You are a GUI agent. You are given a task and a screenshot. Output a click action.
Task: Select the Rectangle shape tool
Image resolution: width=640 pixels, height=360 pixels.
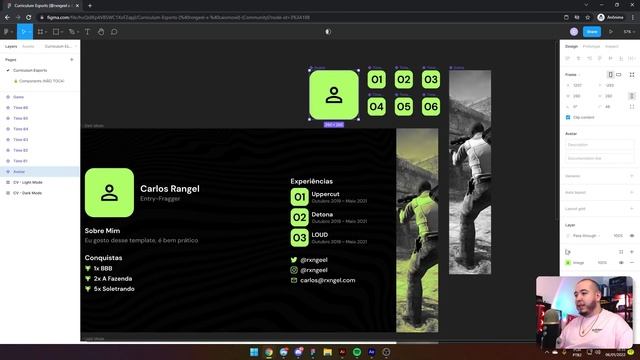coord(56,32)
